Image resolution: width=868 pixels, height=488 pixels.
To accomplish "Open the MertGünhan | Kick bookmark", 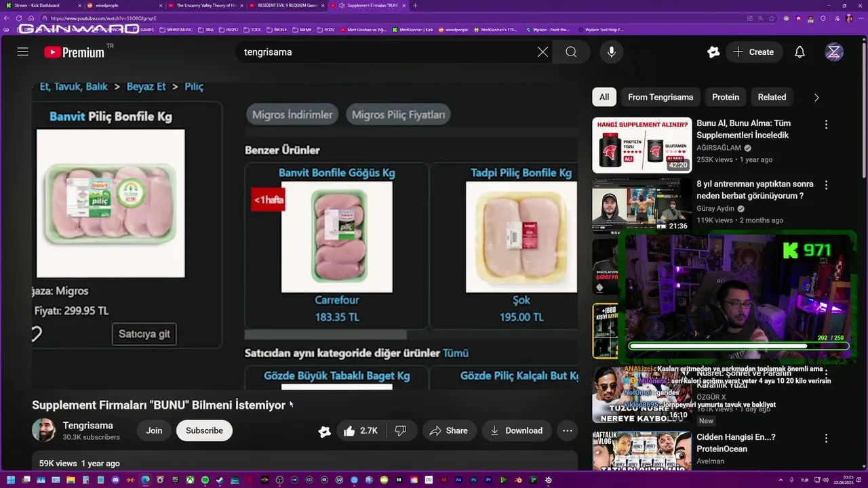I will point(413,30).
